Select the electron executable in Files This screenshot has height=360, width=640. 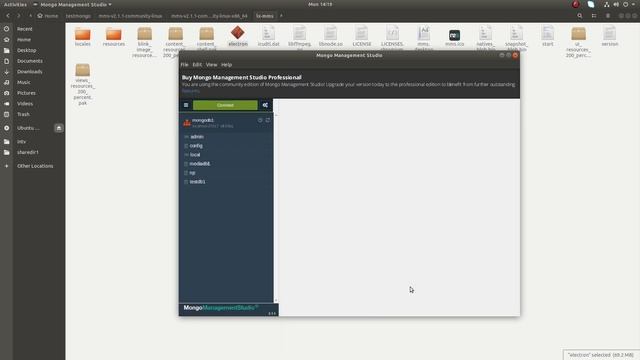[238, 36]
